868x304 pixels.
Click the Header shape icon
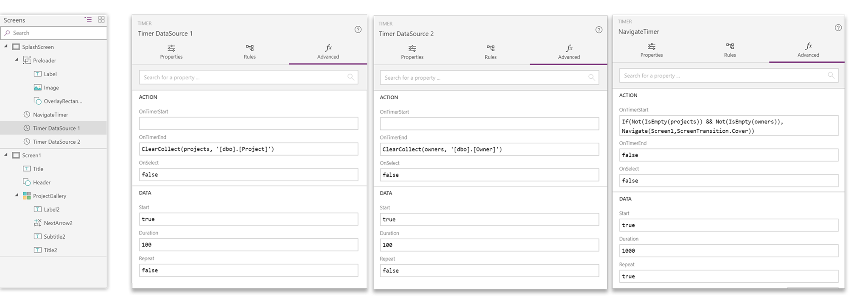(x=27, y=182)
